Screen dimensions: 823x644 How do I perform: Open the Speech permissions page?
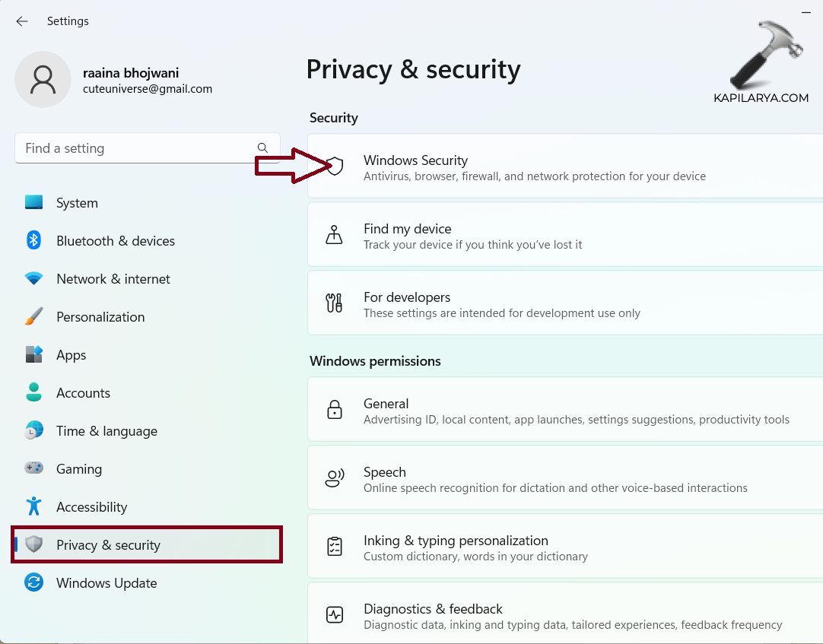point(532,479)
